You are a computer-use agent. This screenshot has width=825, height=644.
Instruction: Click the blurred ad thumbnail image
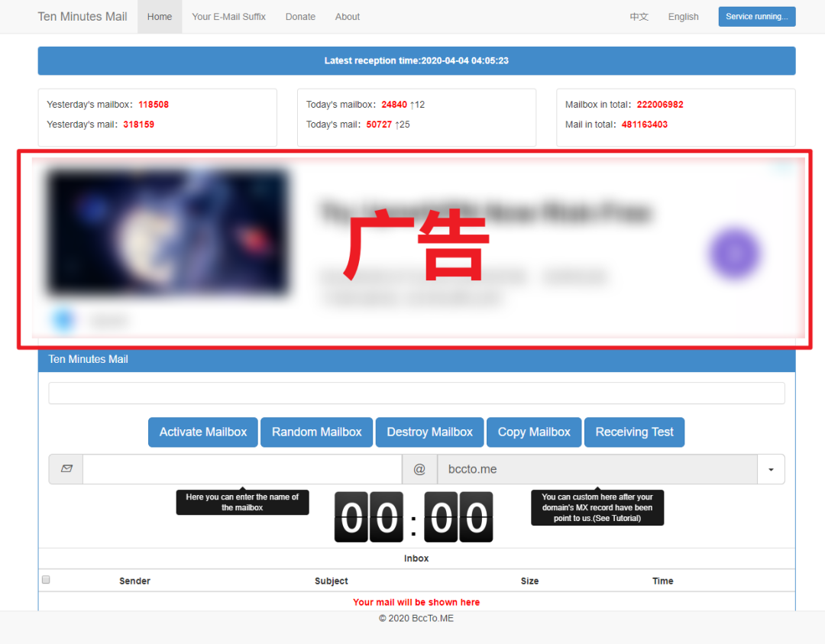(168, 232)
